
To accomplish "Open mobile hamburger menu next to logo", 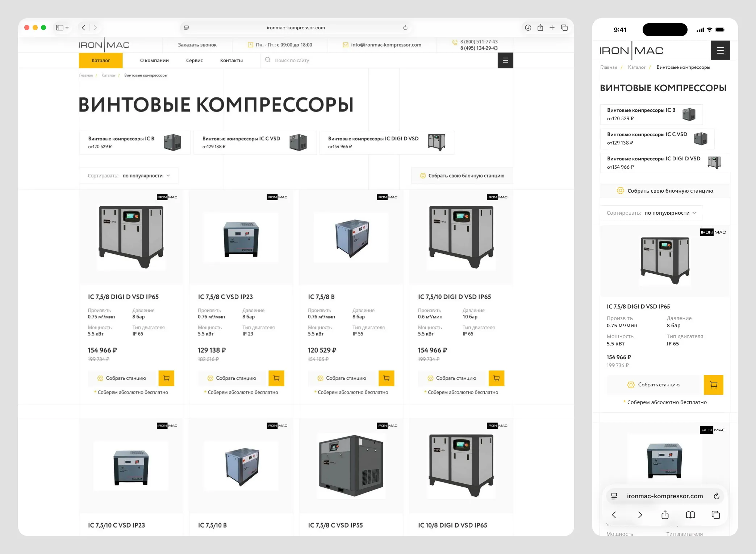I will (x=721, y=50).
